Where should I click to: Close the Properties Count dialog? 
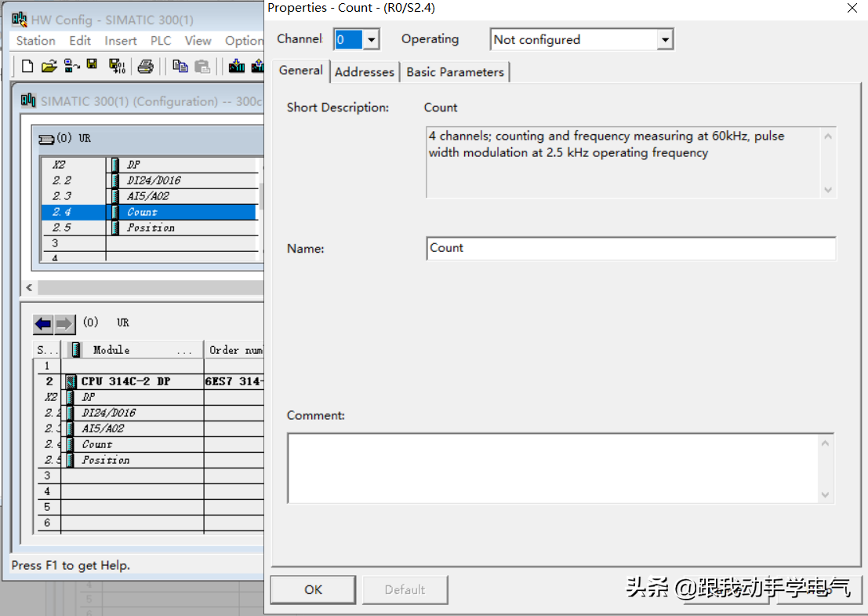[852, 8]
